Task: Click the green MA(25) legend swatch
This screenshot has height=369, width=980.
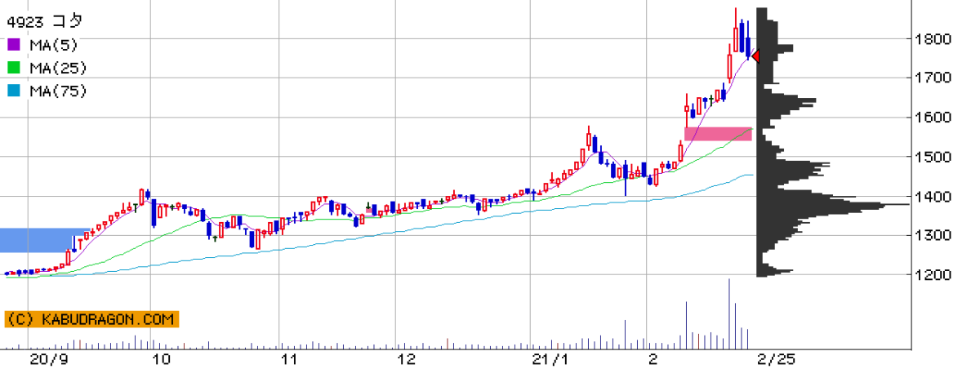Action: [14, 68]
